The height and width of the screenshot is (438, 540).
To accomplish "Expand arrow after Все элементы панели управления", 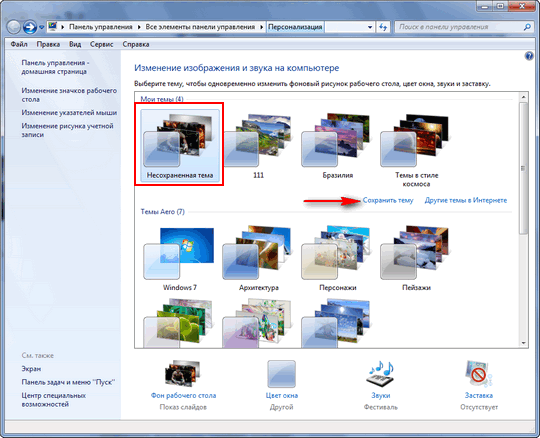I will coord(262,27).
